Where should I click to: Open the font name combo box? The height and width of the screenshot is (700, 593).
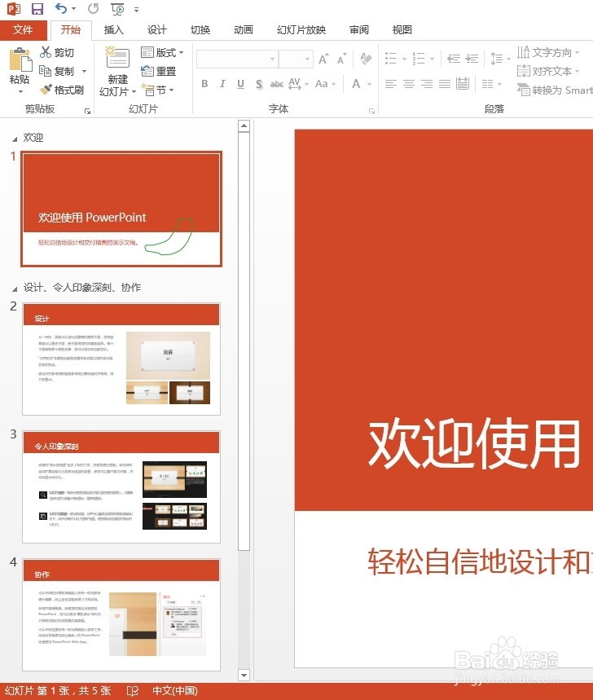click(x=237, y=59)
